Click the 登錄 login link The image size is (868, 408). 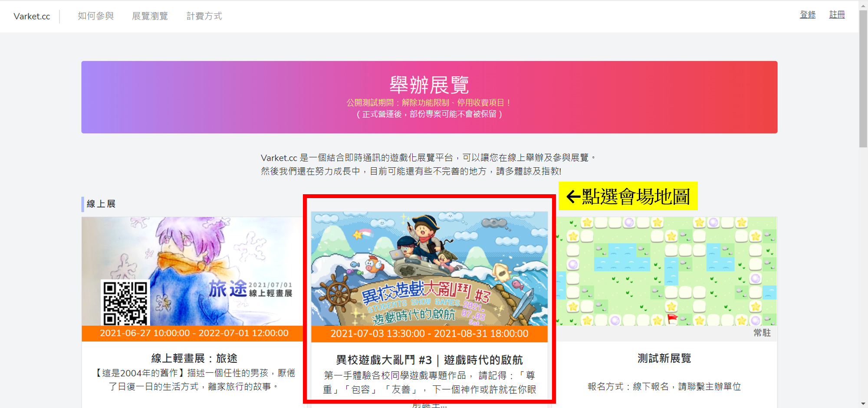(x=808, y=15)
